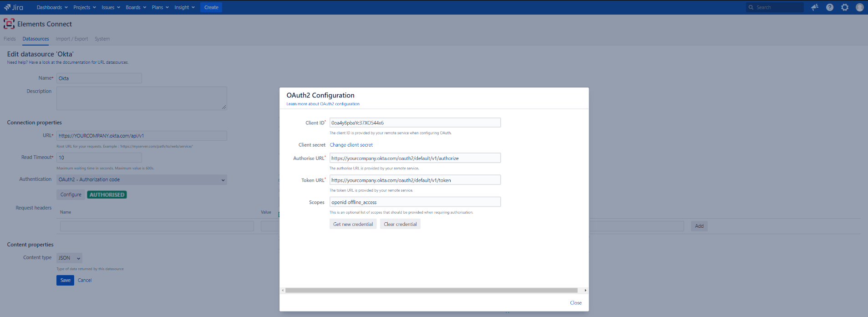Image resolution: width=868 pixels, height=317 pixels.
Task: Click the Create button in header
Action: click(x=211, y=7)
